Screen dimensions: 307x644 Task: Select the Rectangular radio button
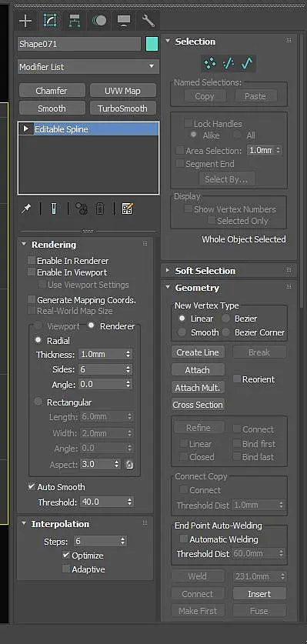tap(38, 402)
